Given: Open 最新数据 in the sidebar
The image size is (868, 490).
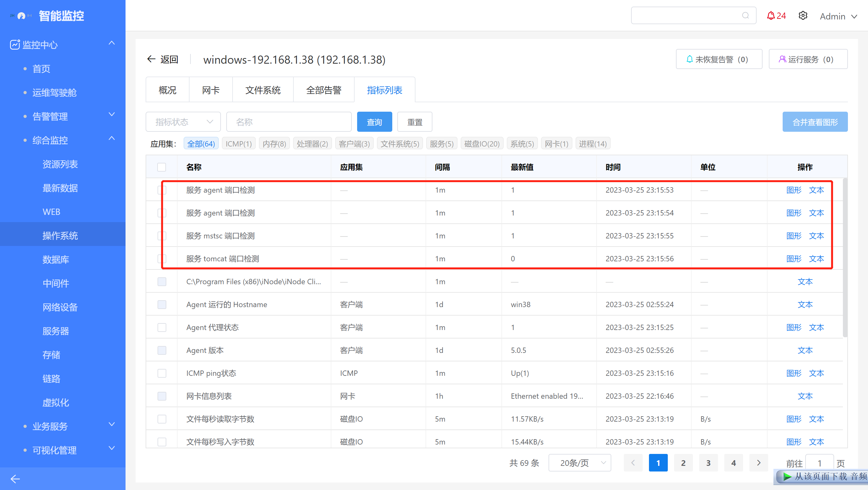Looking at the screenshot, I should [60, 188].
